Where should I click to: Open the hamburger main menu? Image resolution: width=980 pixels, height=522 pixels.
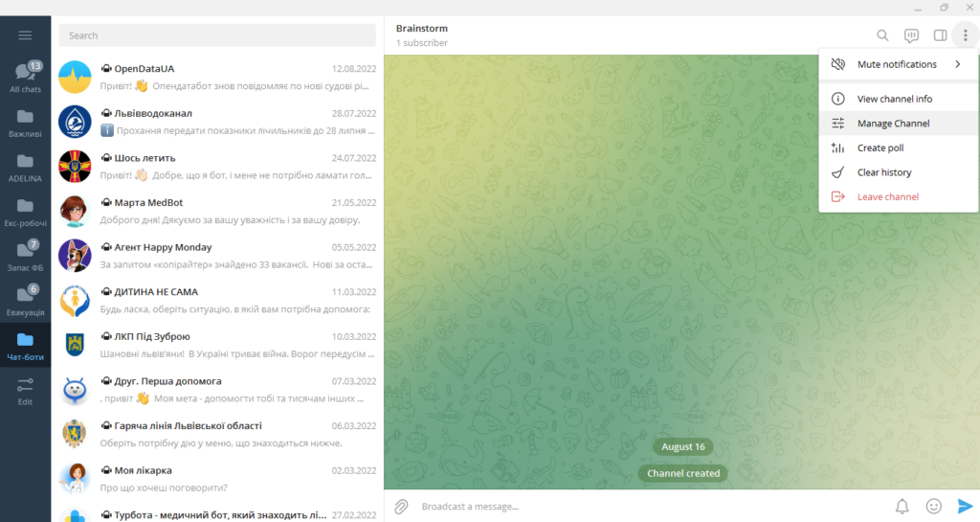click(x=25, y=35)
